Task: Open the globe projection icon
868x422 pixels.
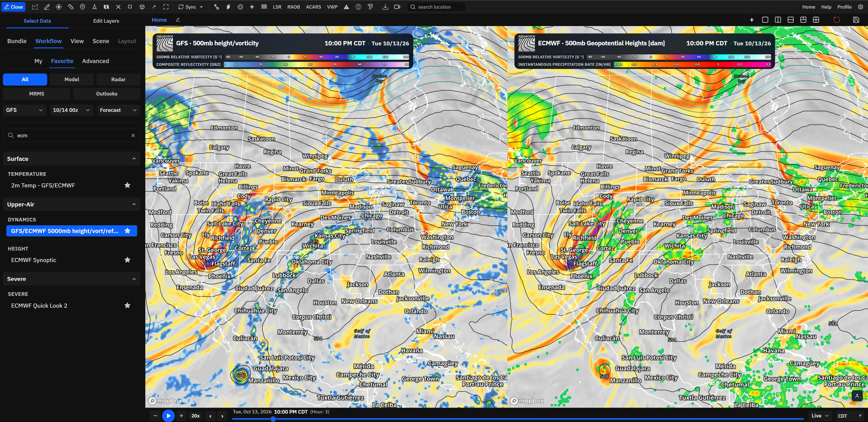Action: (x=358, y=7)
